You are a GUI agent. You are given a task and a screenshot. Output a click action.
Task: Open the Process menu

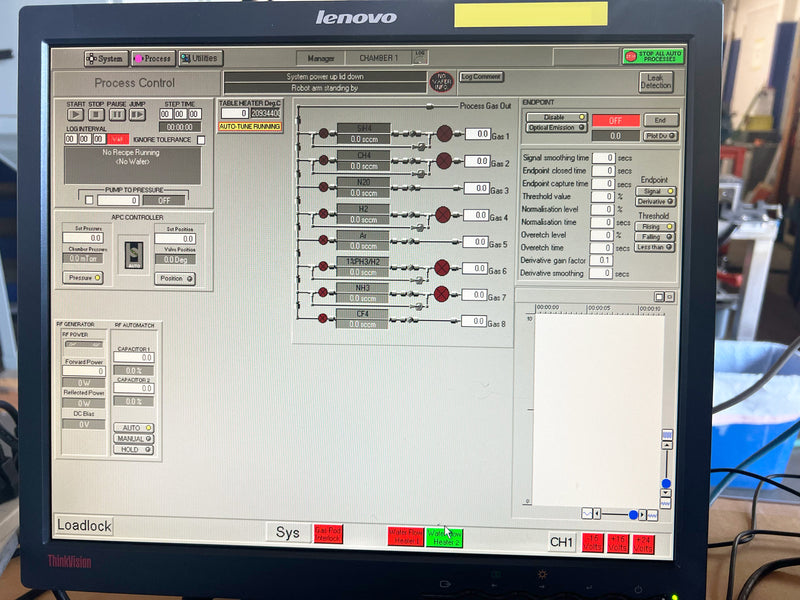pos(153,59)
